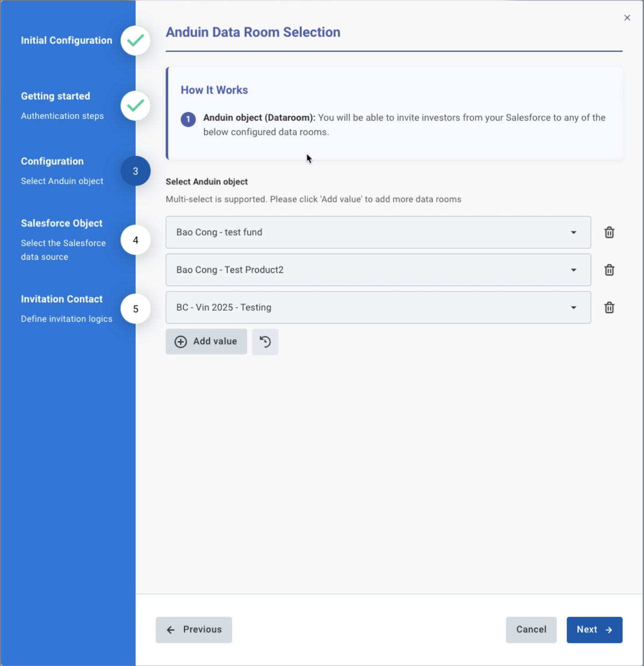Select step 3 Configuration circle
This screenshot has width=644, height=666.
[135, 171]
